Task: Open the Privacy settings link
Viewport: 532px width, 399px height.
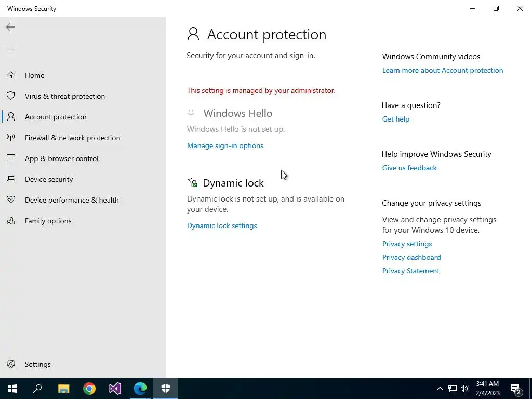Action: 407,244
